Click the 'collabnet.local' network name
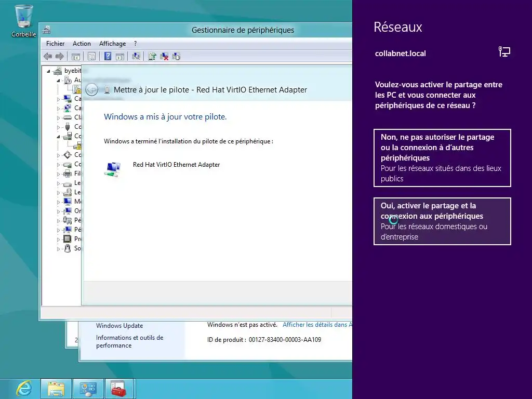532x399 pixels. tap(401, 54)
